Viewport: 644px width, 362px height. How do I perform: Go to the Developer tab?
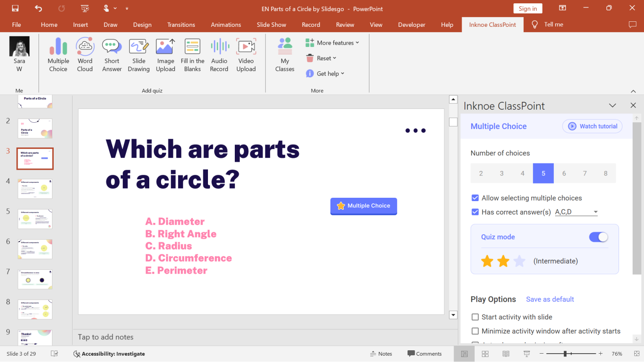[412, 25]
